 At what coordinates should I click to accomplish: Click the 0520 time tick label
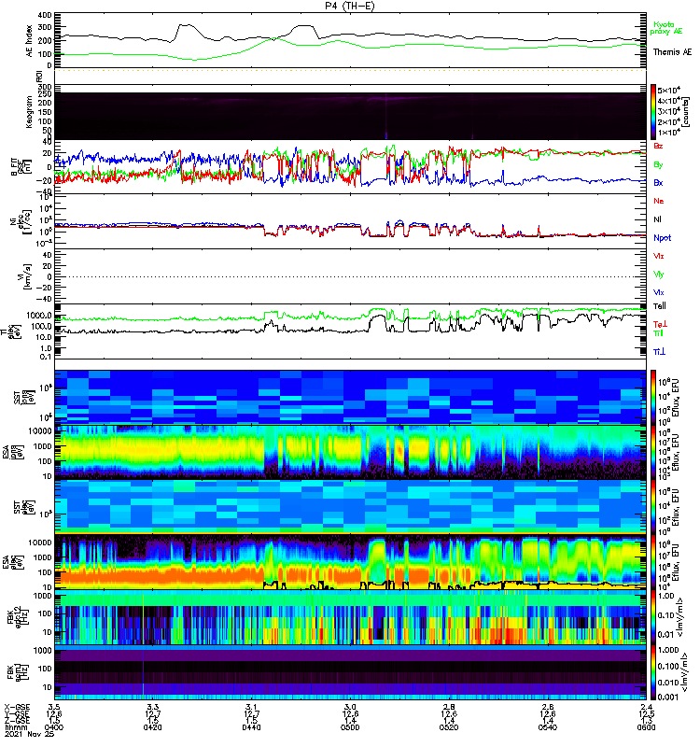tap(449, 727)
